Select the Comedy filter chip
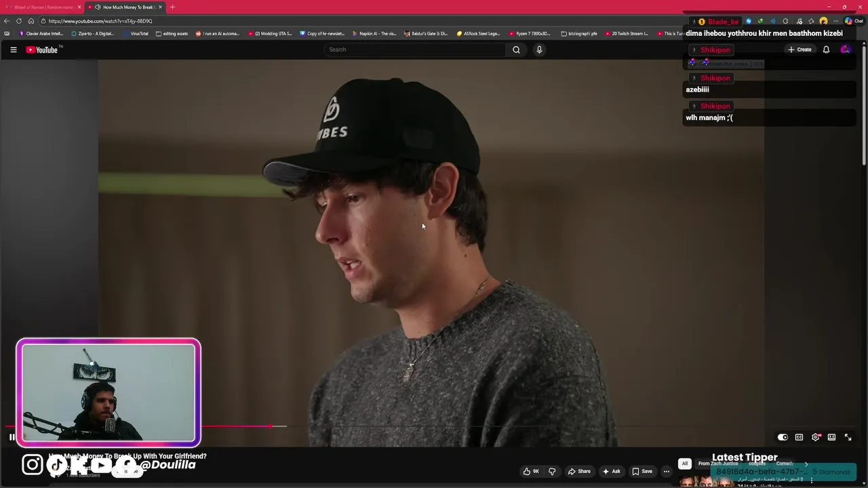This screenshot has width=868, height=488. click(x=785, y=464)
